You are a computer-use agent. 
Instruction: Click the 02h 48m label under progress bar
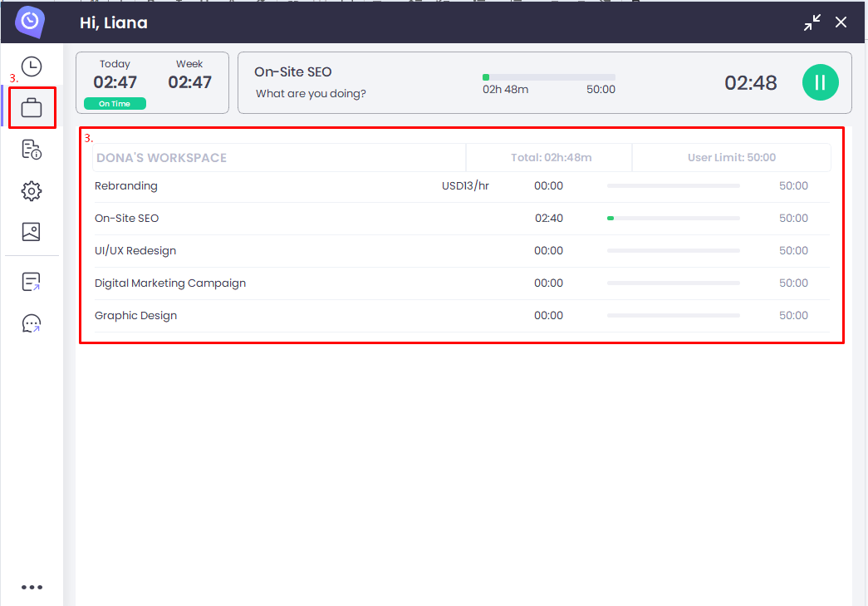coord(505,89)
